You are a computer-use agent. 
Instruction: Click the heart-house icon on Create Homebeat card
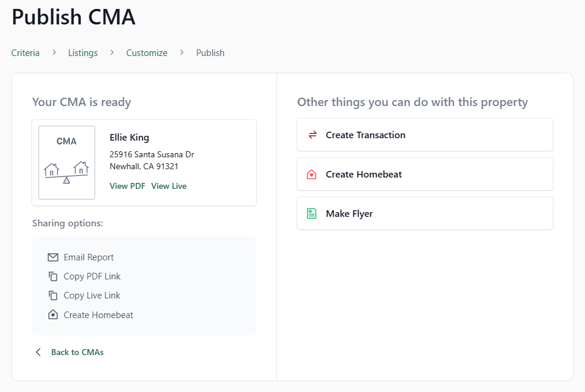(312, 174)
